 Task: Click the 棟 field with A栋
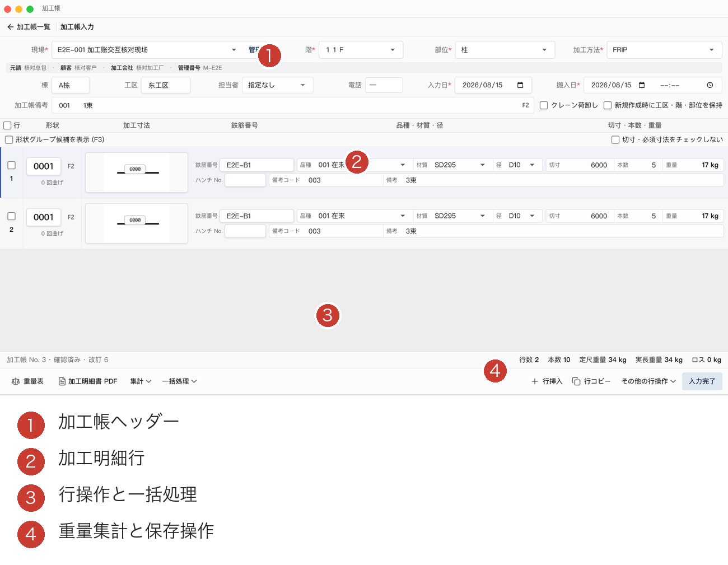(71, 85)
